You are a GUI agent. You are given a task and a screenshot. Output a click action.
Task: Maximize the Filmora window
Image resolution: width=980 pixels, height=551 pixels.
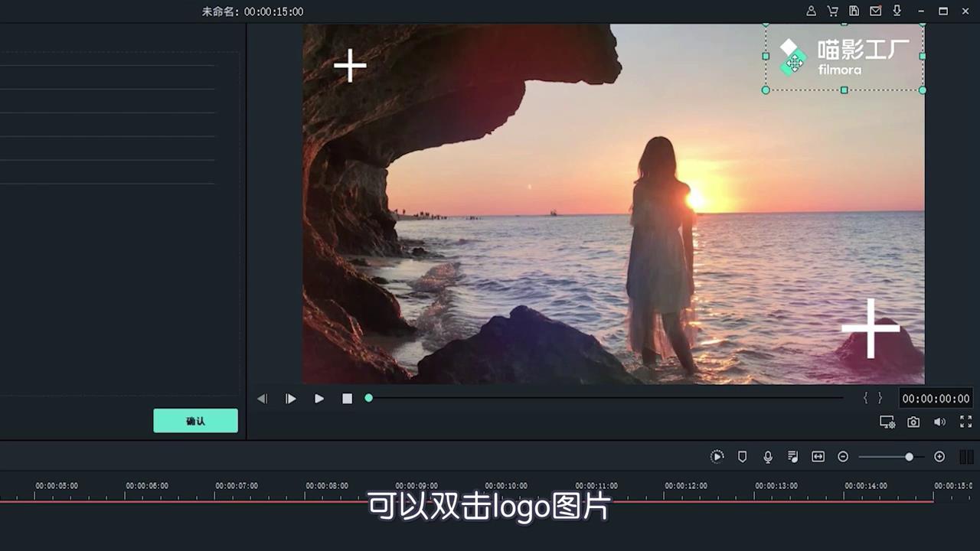click(943, 11)
